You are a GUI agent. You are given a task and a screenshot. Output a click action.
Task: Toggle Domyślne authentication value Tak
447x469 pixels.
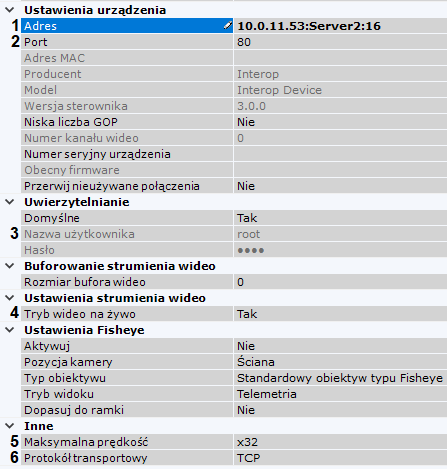click(x=340, y=218)
